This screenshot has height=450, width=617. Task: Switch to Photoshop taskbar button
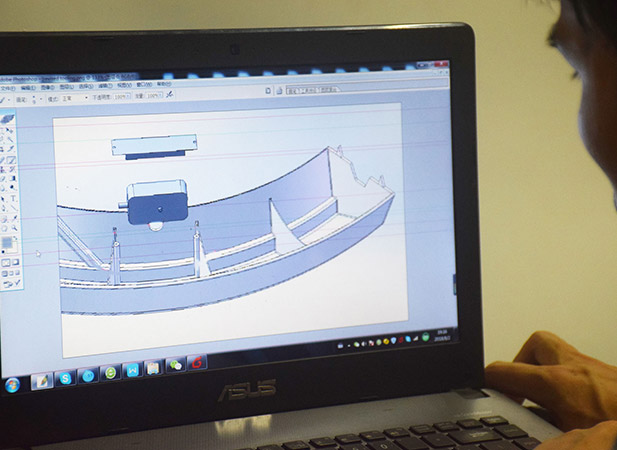[x=42, y=381]
